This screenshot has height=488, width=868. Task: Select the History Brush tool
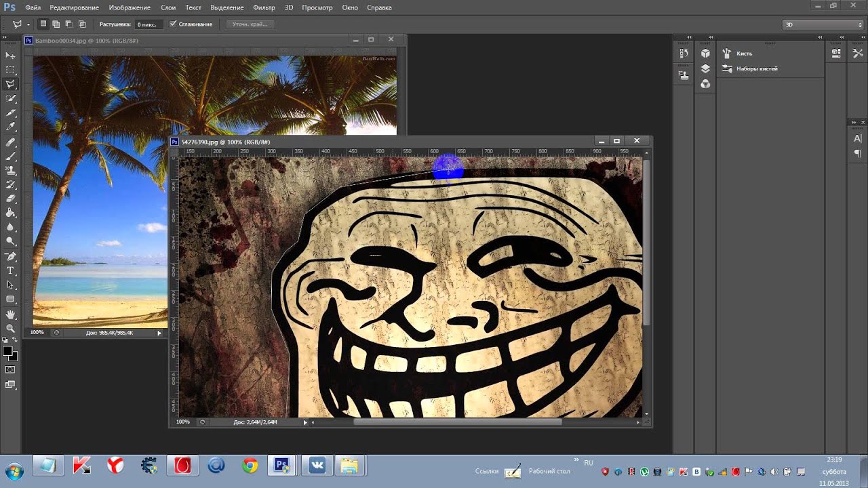click(10, 184)
